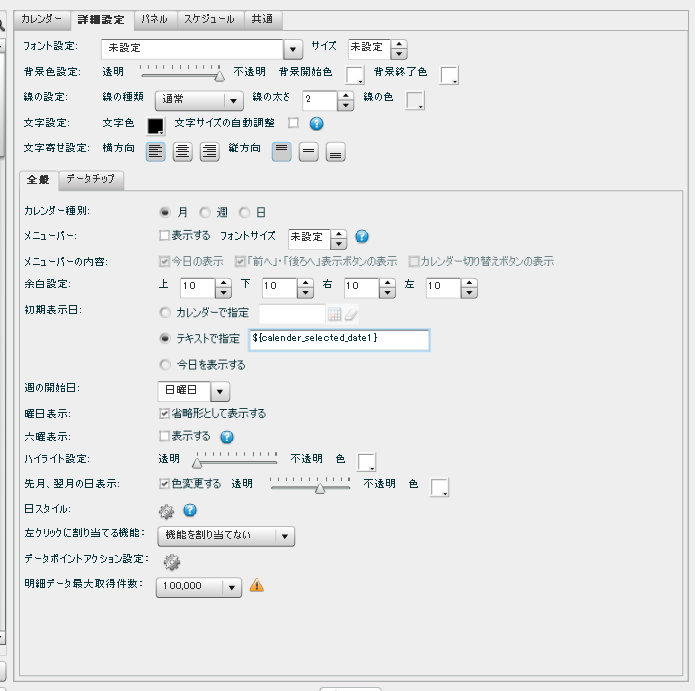
Task: Pick 背景終了色 color swatch
Action: click(449, 75)
